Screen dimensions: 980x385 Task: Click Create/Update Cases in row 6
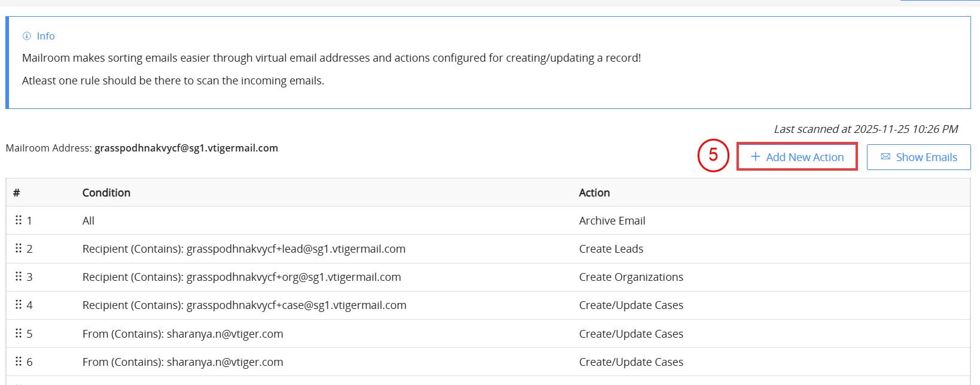(x=631, y=362)
